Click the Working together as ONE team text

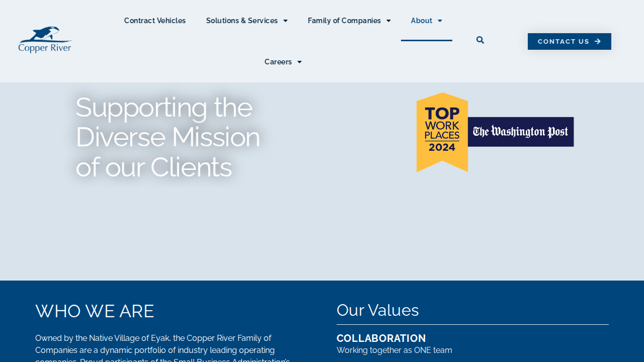click(394, 350)
